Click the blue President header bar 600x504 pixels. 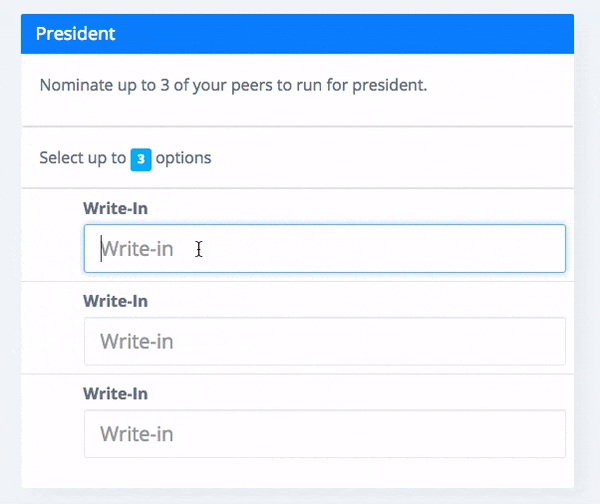[297, 34]
